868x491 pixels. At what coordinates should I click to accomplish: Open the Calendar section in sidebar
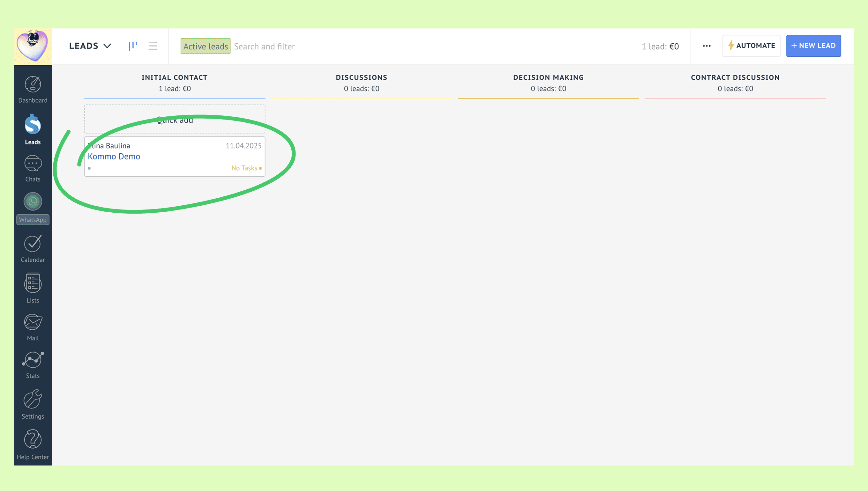[33, 249]
